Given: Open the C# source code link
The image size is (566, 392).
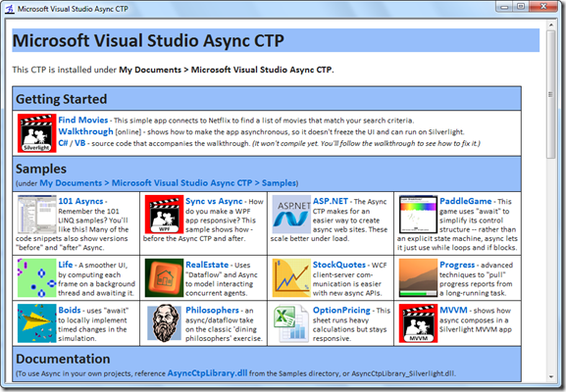Looking at the screenshot, I should pos(63,143).
